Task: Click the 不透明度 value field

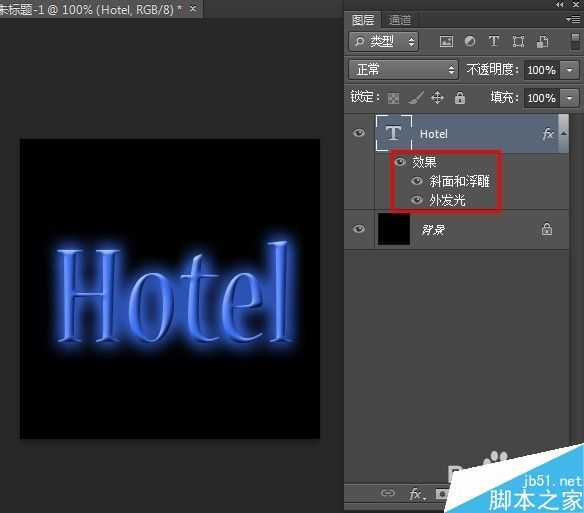Action: point(542,70)
